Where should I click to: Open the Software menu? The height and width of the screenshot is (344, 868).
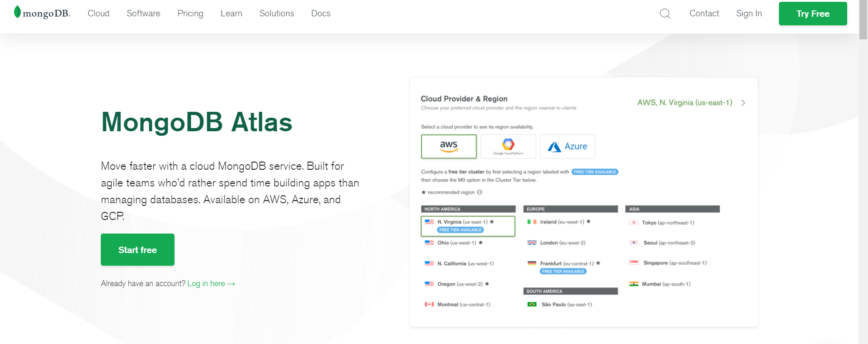143,14
